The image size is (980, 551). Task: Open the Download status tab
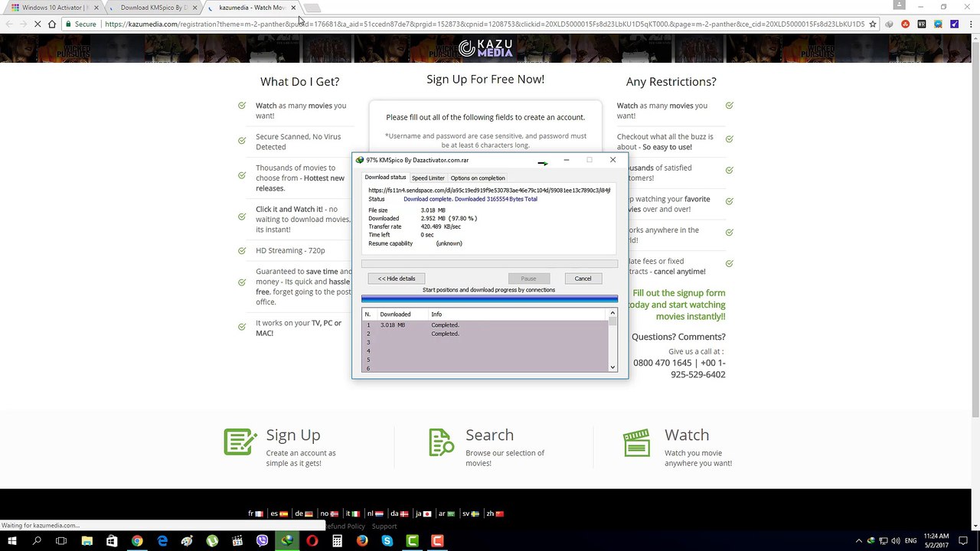tap(385, 178)
